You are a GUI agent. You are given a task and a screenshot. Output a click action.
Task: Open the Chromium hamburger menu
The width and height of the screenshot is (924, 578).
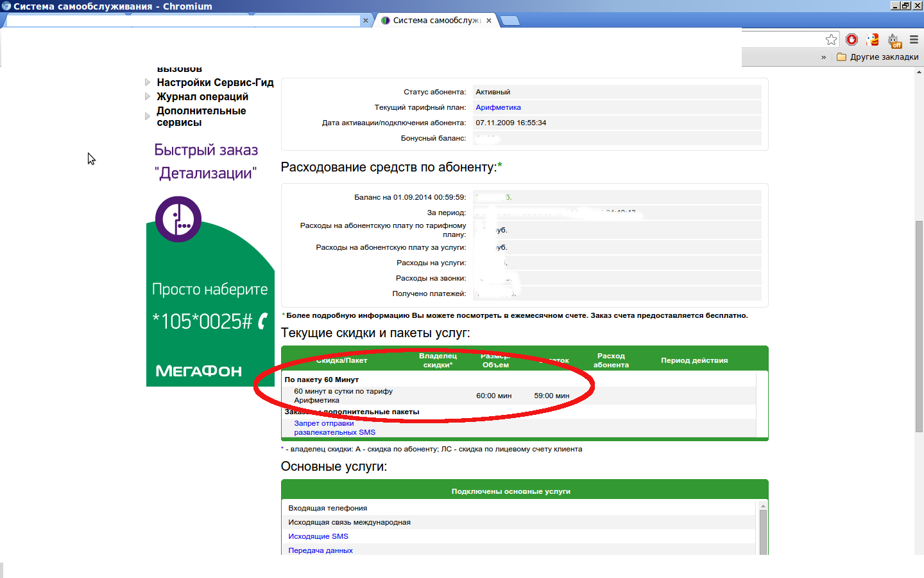click(914, 40)
